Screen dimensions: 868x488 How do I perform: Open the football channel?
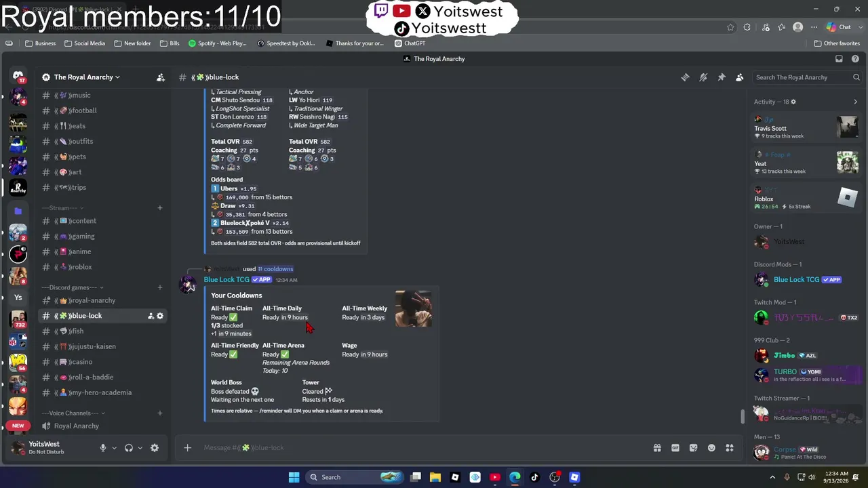click(x=102, y=110)
